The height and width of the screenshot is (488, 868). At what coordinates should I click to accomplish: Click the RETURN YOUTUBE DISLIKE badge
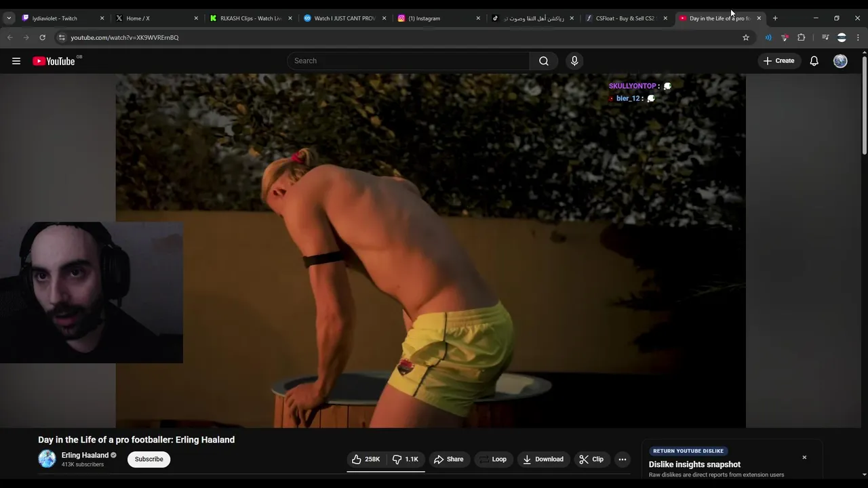688,451
